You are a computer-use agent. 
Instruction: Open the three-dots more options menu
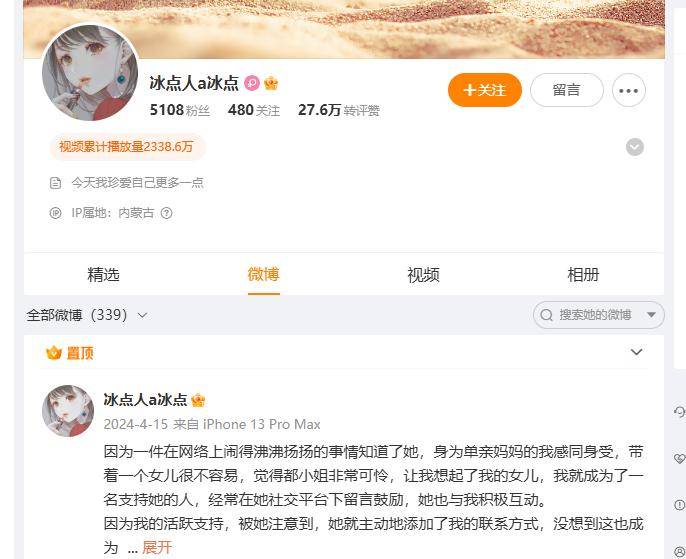629,91
